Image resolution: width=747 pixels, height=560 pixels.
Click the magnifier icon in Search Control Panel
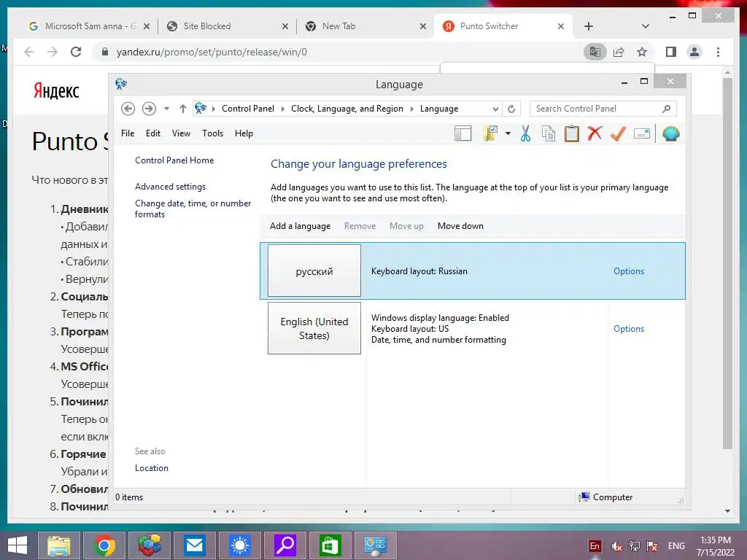[667, 109]
